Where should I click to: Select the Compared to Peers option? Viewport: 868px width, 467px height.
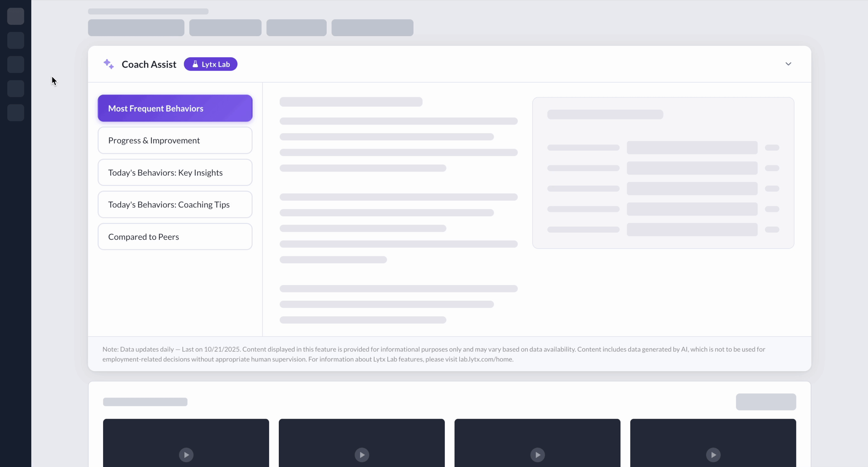[175, 237]
